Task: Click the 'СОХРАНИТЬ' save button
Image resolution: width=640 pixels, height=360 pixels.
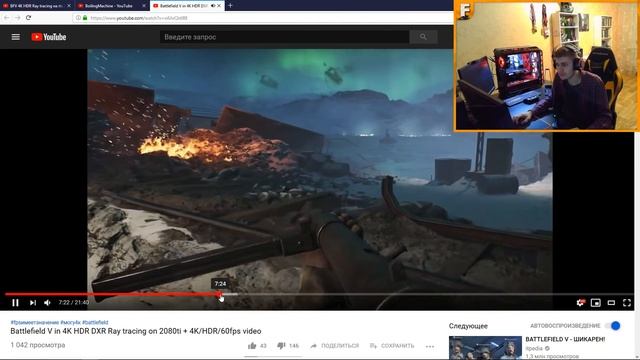Action: coord(392,346)
